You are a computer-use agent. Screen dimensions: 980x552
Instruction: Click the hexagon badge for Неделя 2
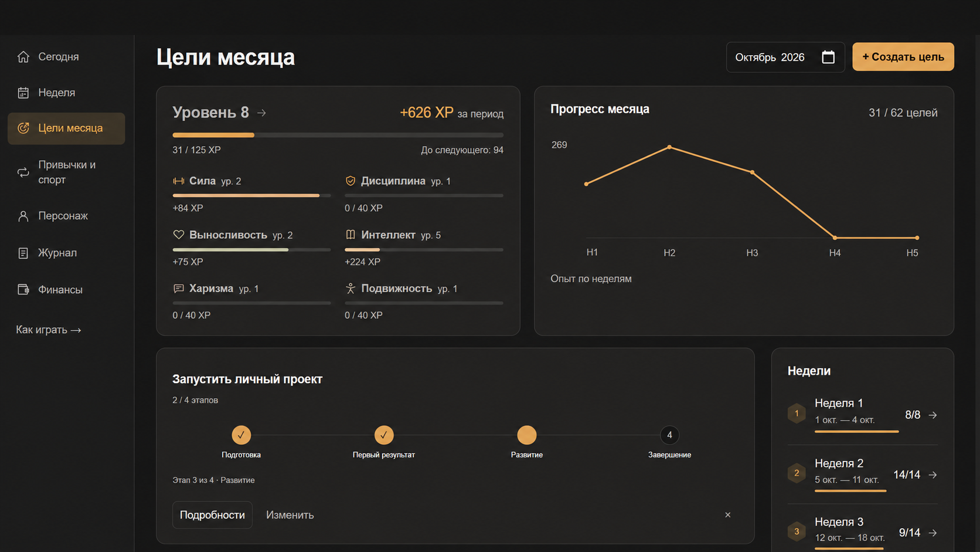(x=797, y=473)
